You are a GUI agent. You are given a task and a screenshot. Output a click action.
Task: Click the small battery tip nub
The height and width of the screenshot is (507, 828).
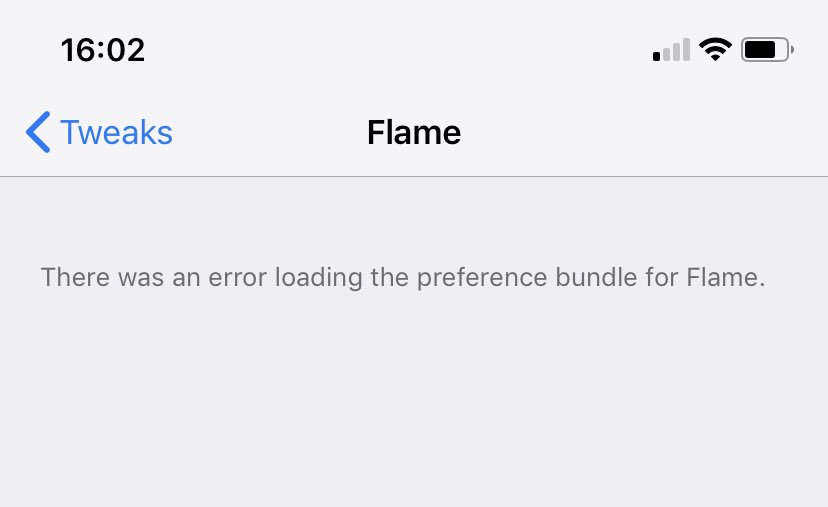pyautogui.click(x=792, y=50)
